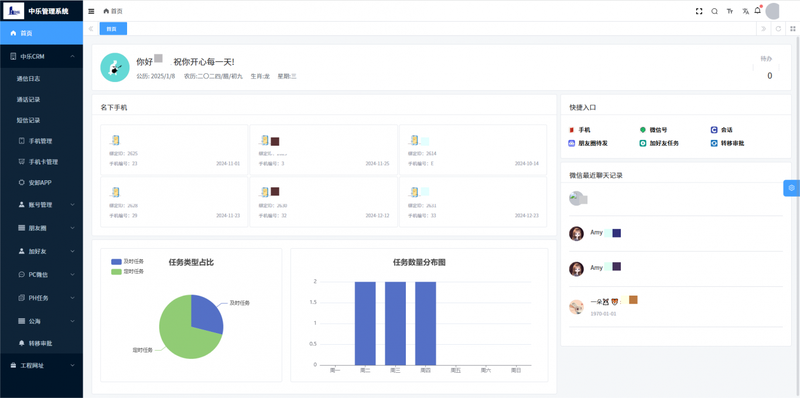
Task: Open the notification bell
Action: coord(758,10)
